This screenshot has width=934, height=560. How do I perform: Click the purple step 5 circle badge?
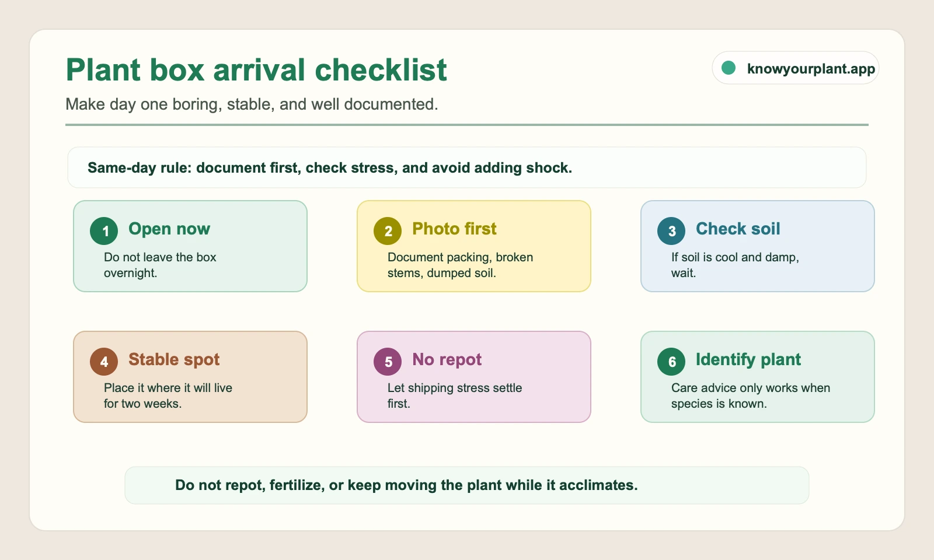tap(388, 362)
